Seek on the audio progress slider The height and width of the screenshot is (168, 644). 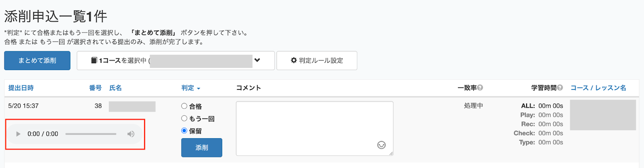tap(91, 134)
